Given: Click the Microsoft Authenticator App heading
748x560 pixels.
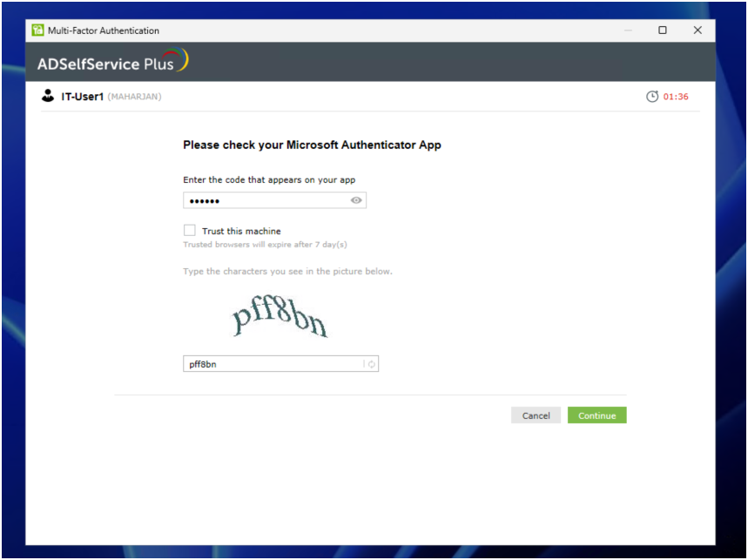Looking at the screenshot, I should tap(312, 145).
